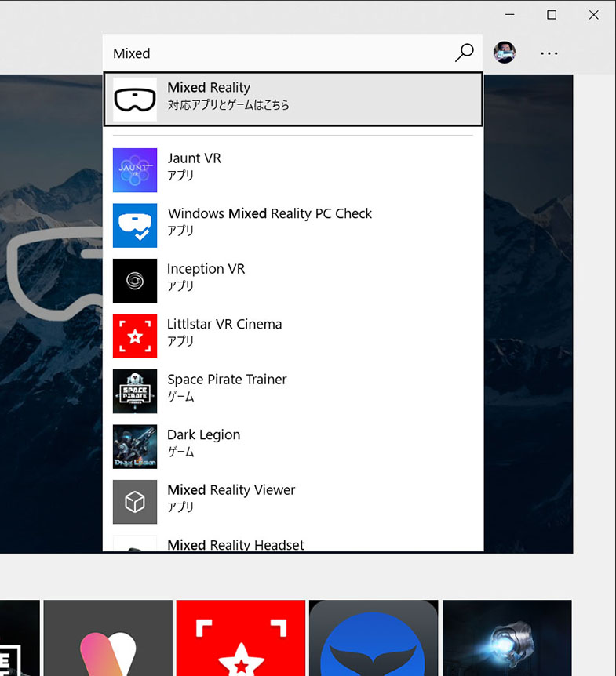The height and width of the screenshot is (676, 616).
Task: Select Jaunt VR from suggestions
Action: [x=293, y=170]
